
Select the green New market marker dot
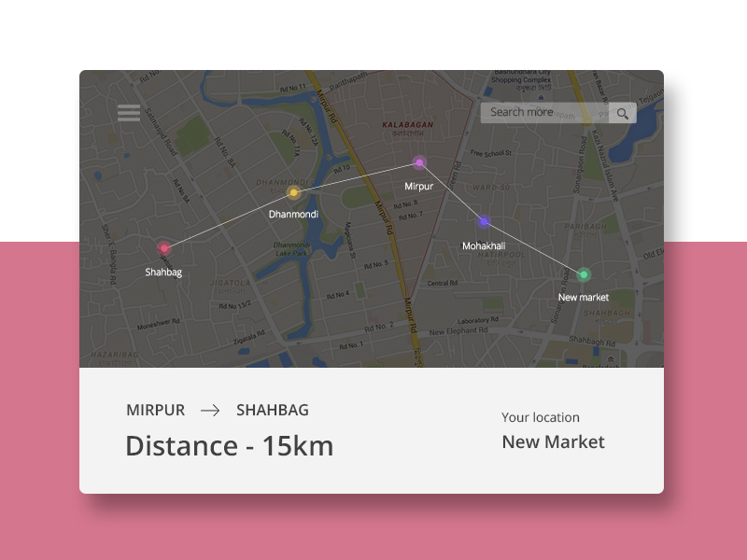584,274
